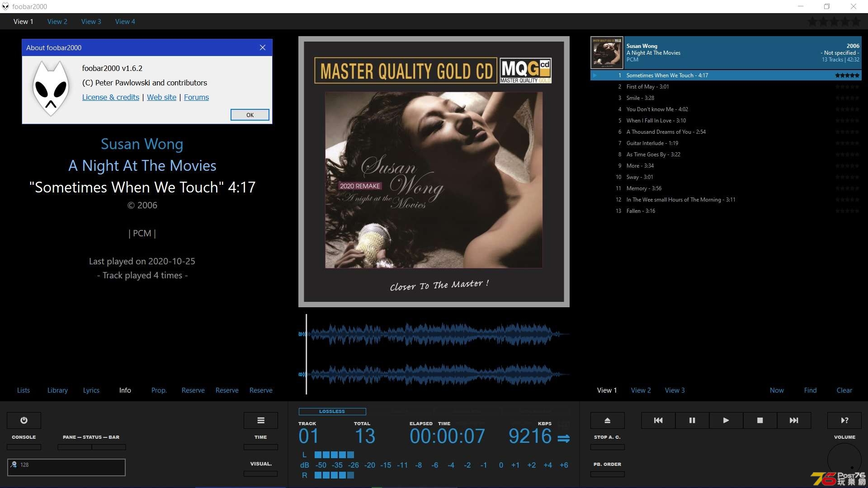Click the search magnifier icon in the 128 box

14,465
